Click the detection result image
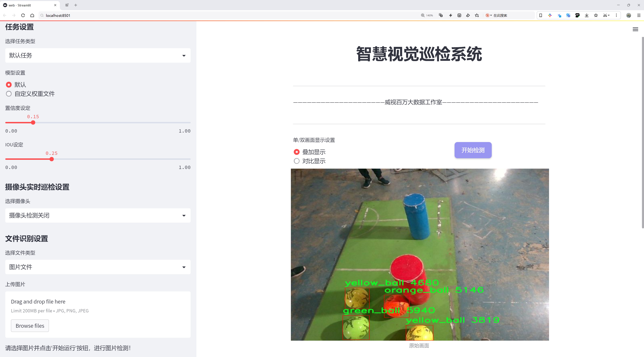644x357 pixels. click(420, 254)
